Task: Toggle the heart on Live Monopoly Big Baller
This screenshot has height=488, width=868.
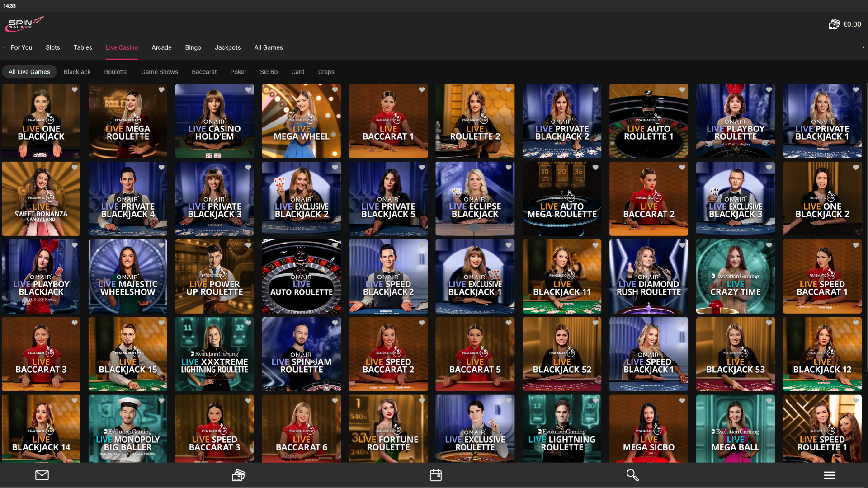Action: tap(161, 400)
